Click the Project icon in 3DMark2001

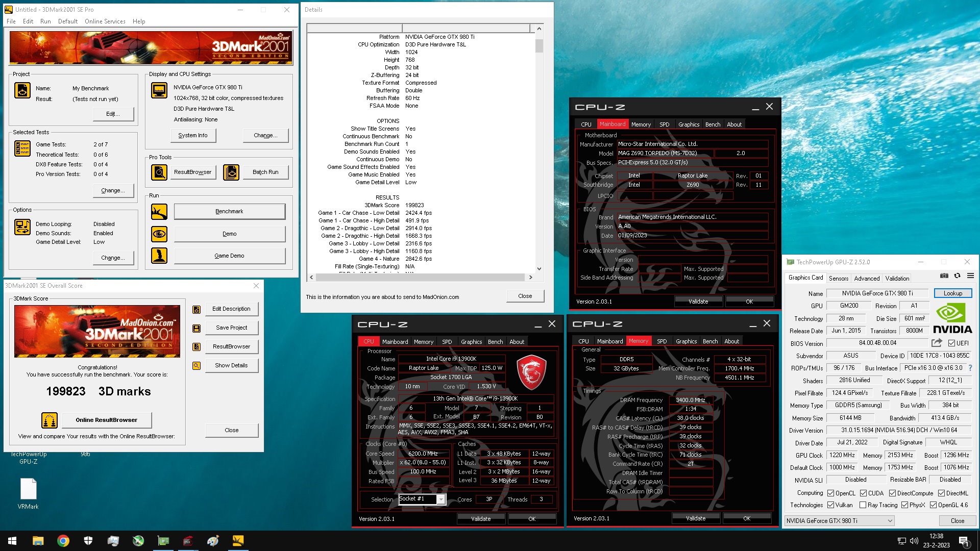[x=22, y=90]
